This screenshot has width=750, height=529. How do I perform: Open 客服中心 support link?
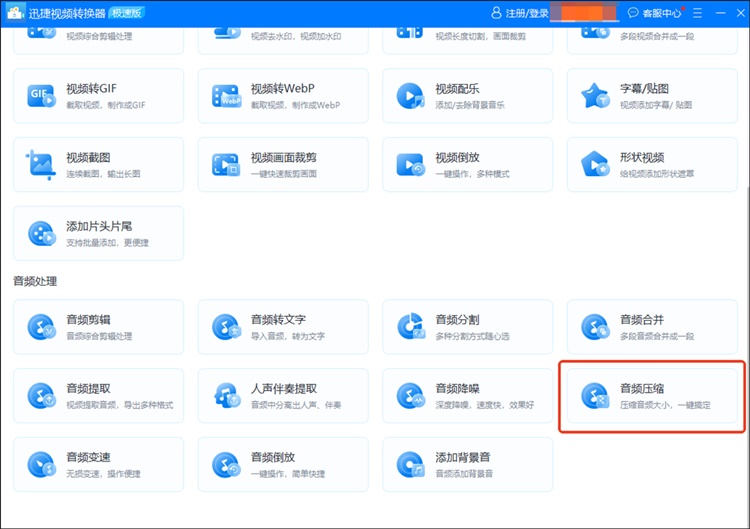click(662, 13)
